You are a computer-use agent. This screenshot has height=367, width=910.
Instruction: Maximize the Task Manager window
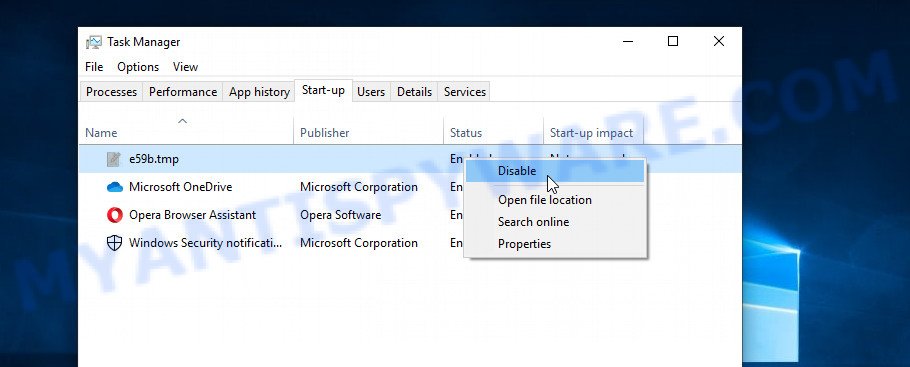point(673,41)
